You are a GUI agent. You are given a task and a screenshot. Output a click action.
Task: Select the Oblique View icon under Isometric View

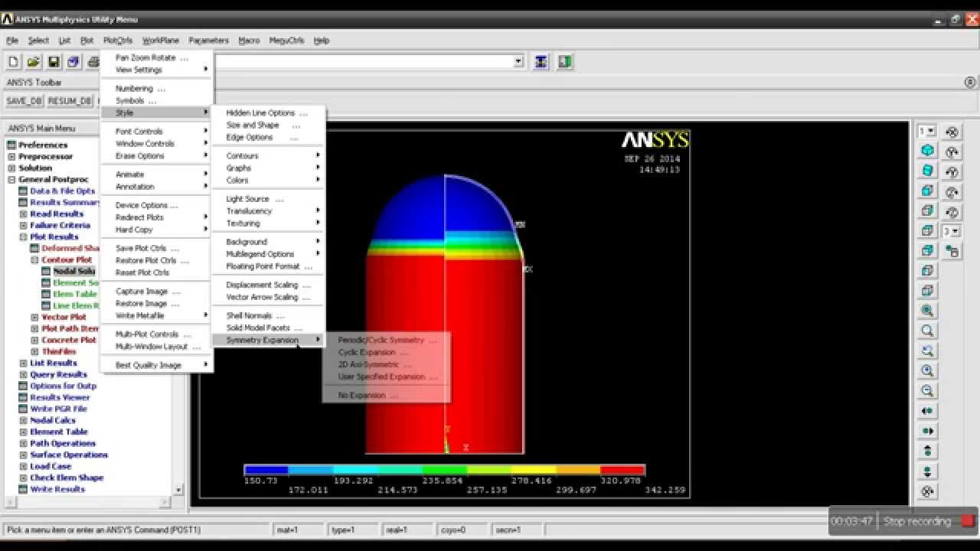pyautogui.click(x=928, y=171)
